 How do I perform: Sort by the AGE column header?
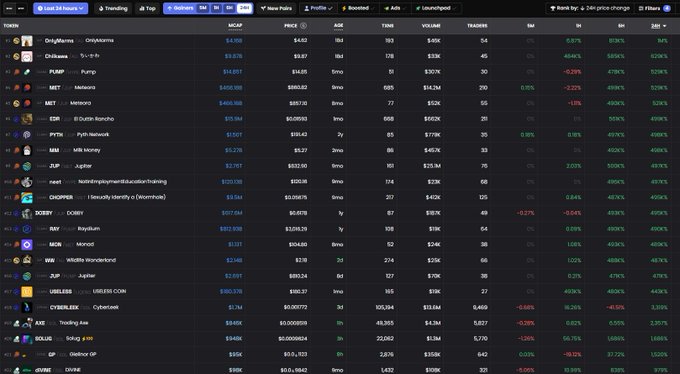(x=338, y=26)
